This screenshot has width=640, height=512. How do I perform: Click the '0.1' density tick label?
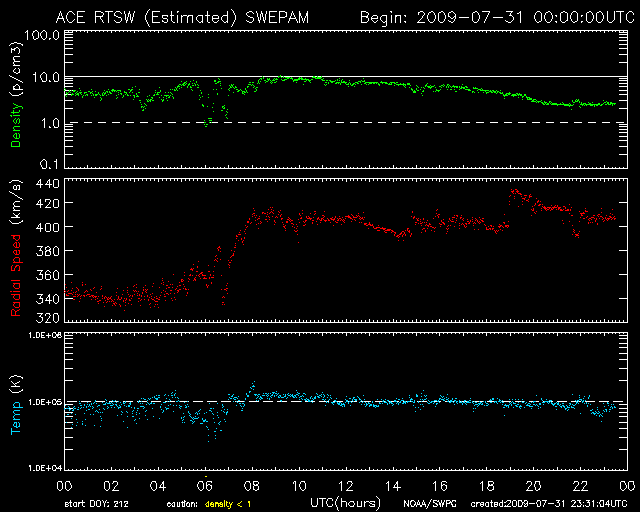point(50,164)
